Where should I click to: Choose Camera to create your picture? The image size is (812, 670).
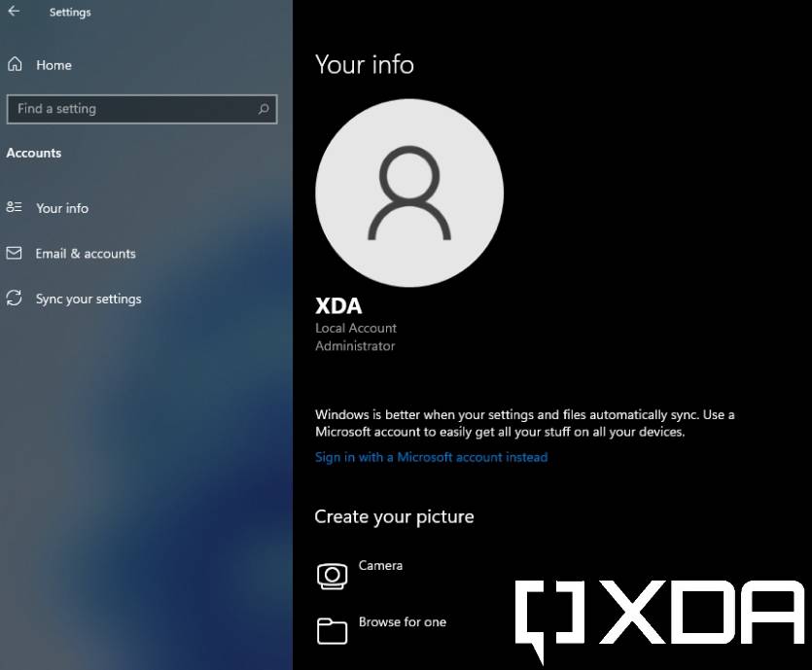(380, 565)
